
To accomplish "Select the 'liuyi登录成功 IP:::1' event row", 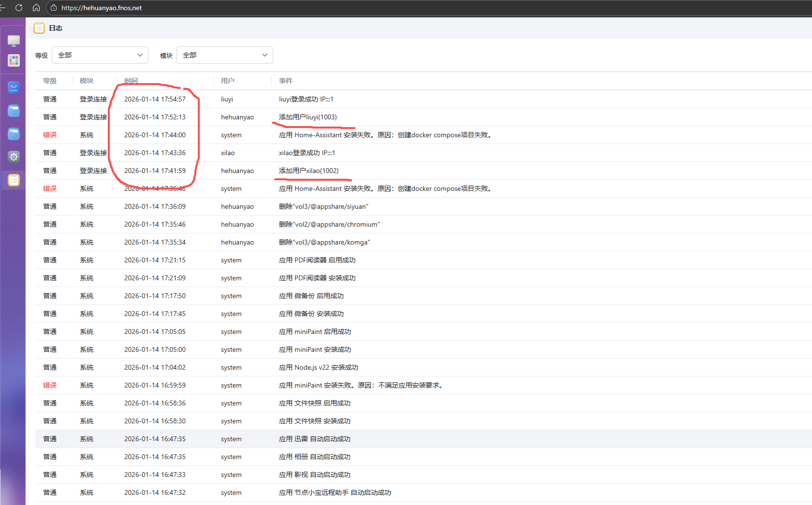I will [x=424, y=99].
